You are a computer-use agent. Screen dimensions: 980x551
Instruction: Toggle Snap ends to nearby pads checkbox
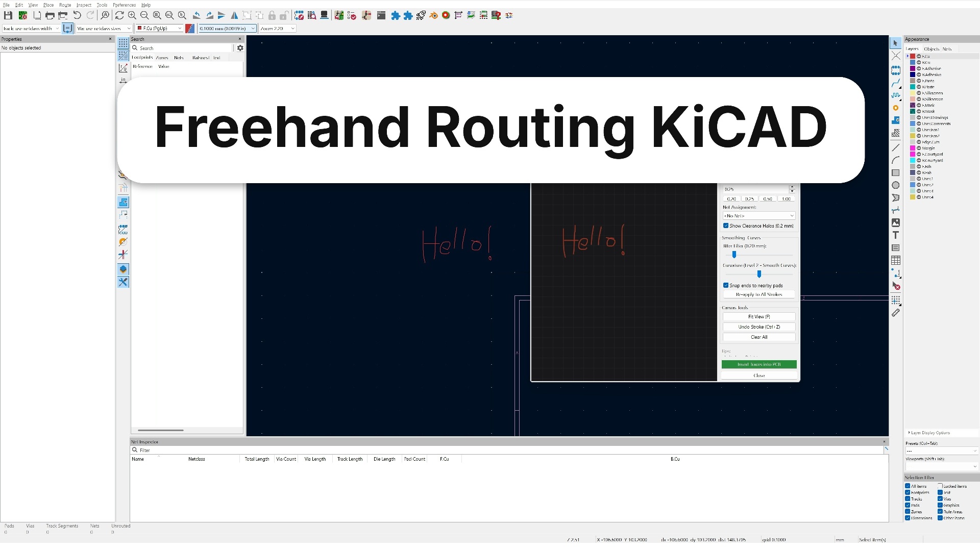pos(726,285)
